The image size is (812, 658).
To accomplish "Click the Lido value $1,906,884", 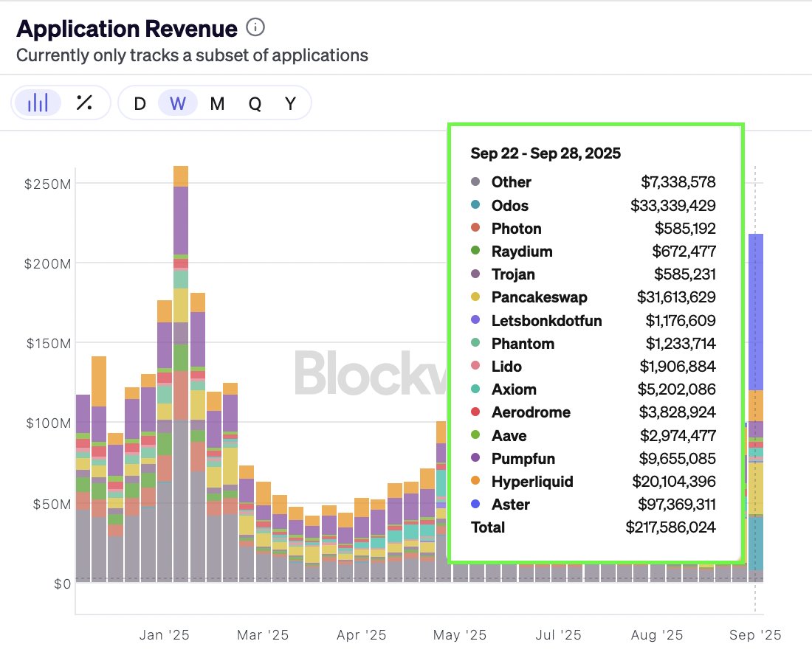I will coord(678,366).
